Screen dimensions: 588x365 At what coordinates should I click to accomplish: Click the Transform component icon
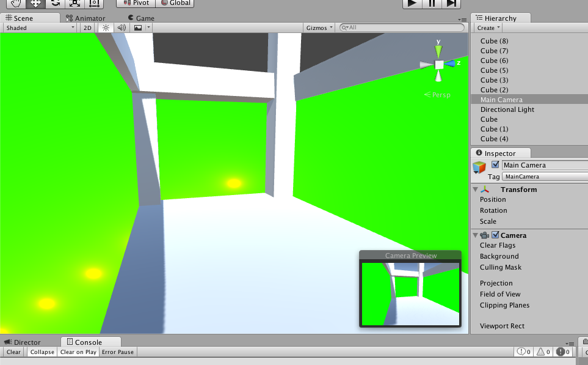tap(485, 190)
